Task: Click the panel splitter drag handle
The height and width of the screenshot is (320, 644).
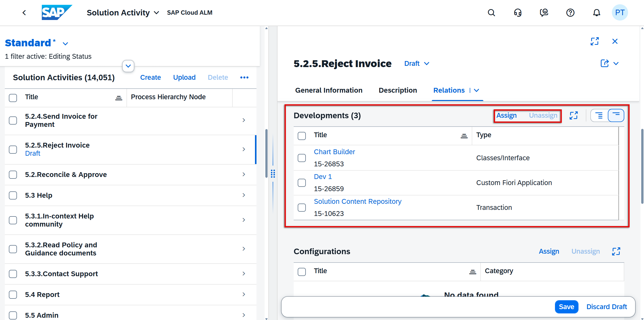Action: coord(273,174)
